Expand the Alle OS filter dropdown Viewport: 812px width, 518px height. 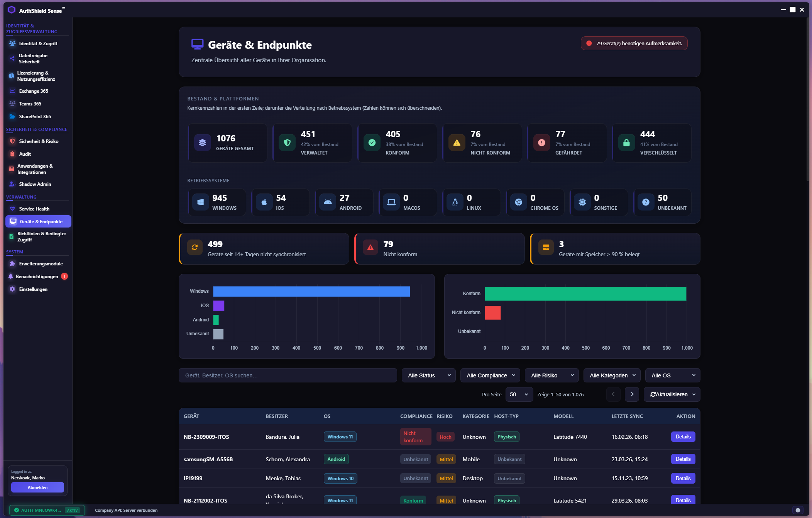pos(672,375)
